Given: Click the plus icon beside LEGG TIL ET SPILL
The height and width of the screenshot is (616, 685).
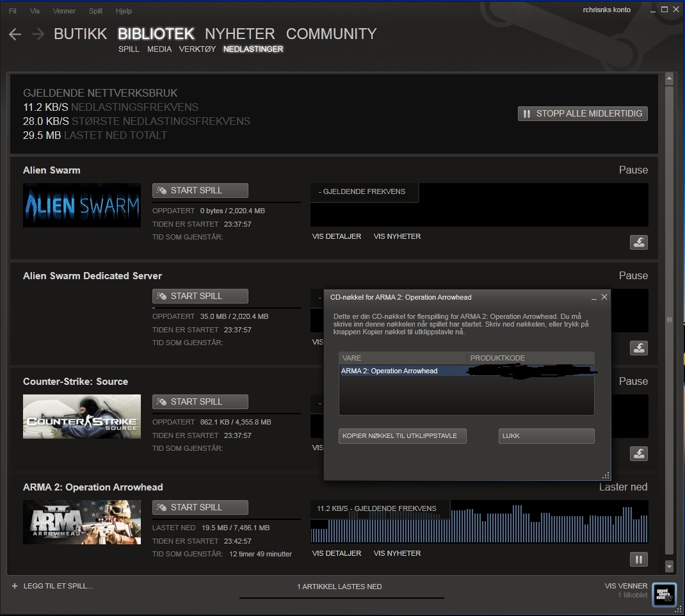Looking at the screenshot, I should [15, 587].
